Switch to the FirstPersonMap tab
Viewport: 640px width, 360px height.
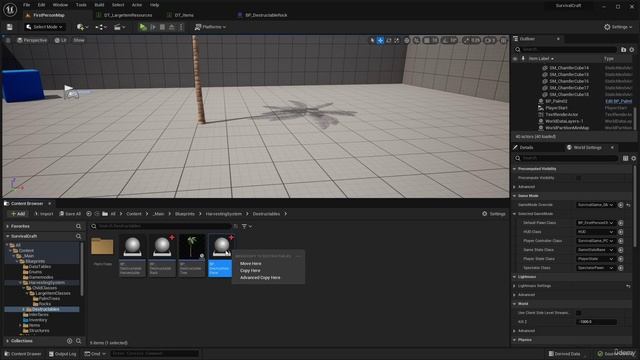[49, 15]
